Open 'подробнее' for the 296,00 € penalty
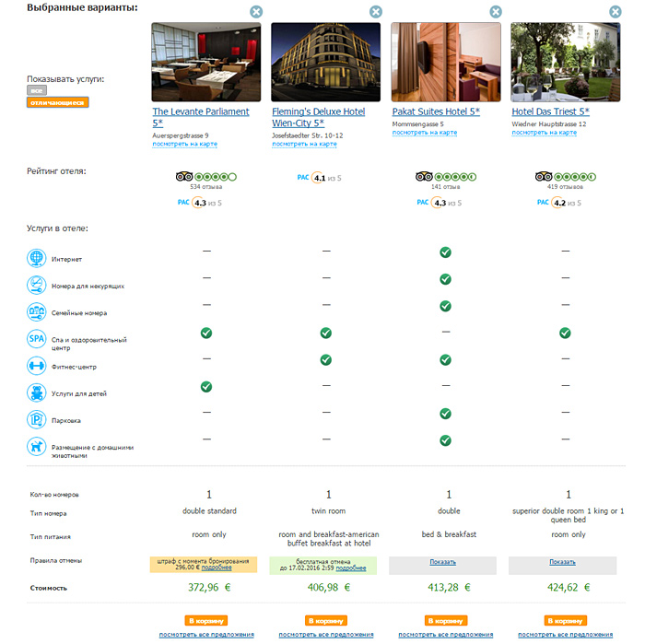Image resolution: width=645 pixels, height=644 pixels. (x=217, y=568)
